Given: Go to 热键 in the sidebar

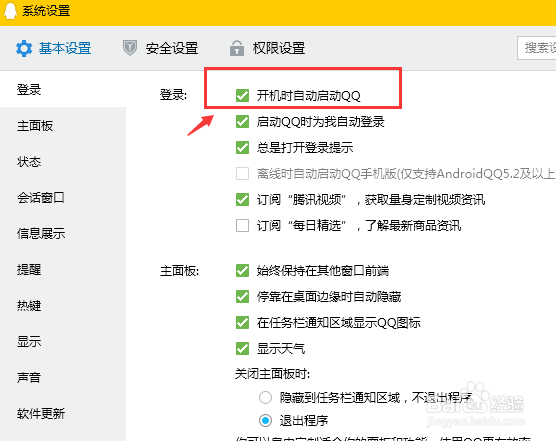Looking at the screenshot, I should point(29,305).
